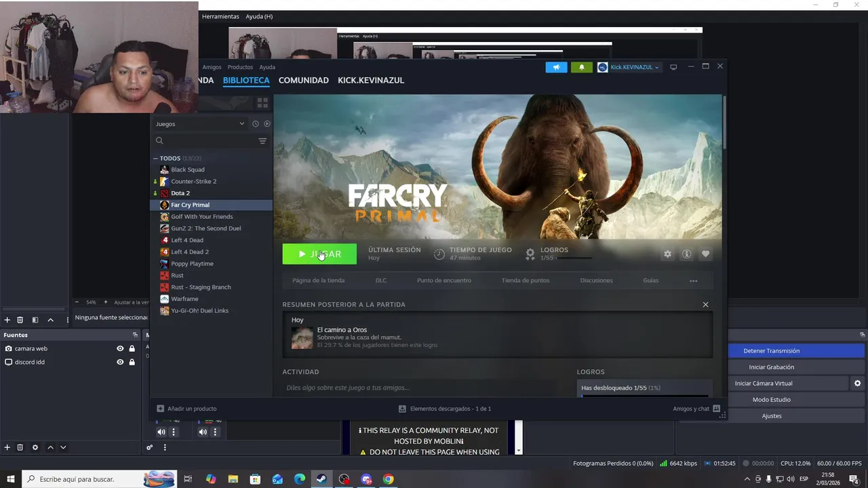Open second mixer channel options menu

[x=215, y=432]
